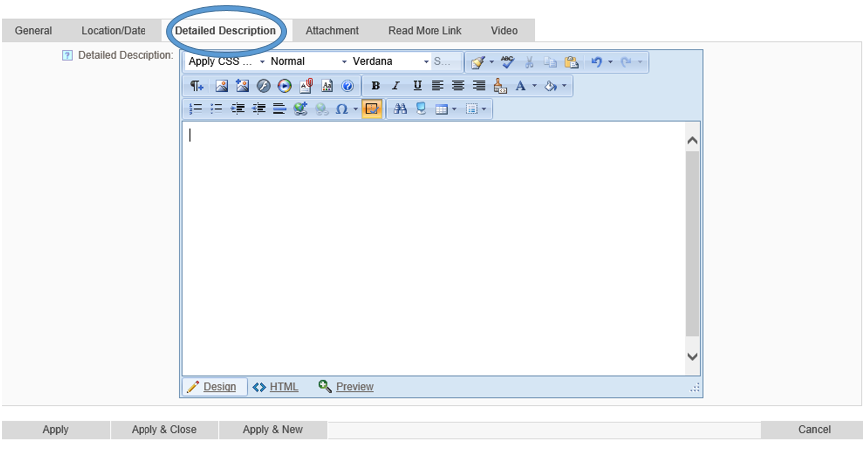Expand the Redo history dropdown arrow
This screenshot has width=868, height=451.
click(640, 62)
